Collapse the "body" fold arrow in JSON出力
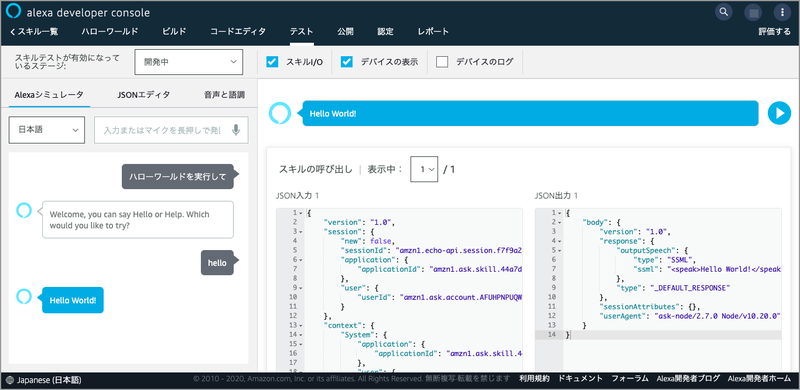Image resolution: width=800 pixels, height=390 pixels. tap(560, 222)
